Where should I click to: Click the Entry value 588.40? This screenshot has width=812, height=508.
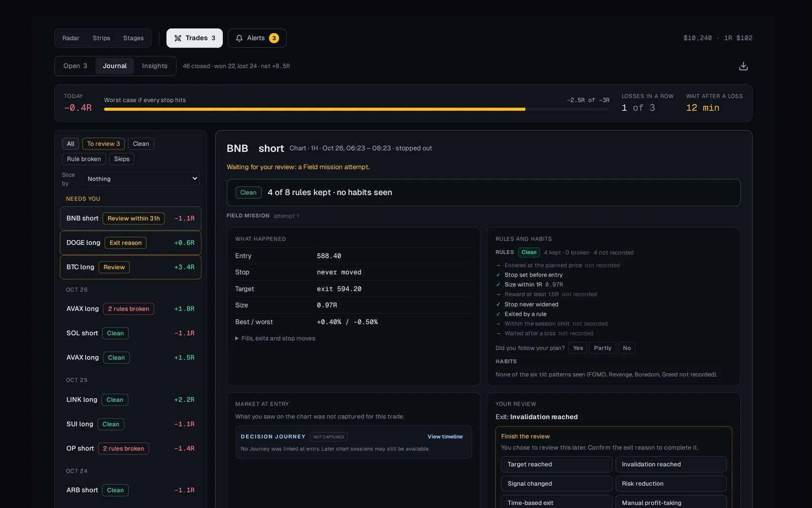329,256
